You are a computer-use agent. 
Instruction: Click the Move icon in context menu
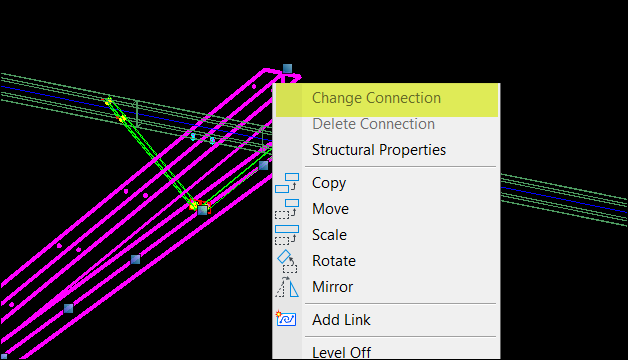click(x=287, y=209)
